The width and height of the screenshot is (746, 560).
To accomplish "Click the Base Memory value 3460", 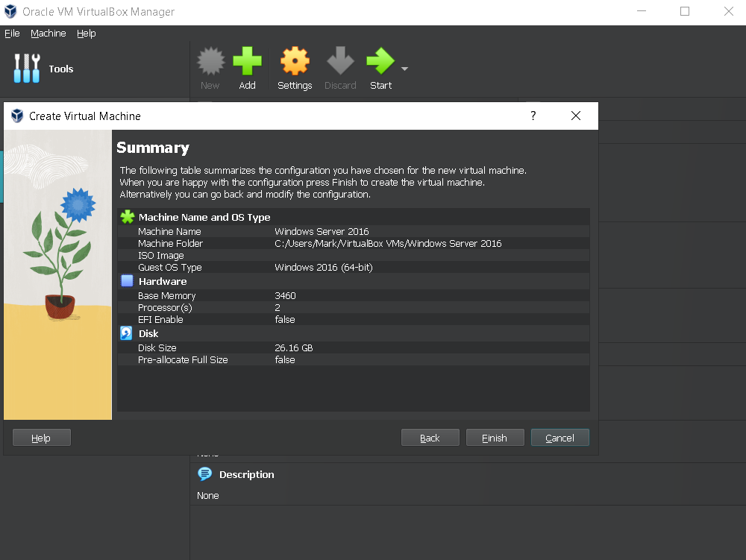I will (x=285, y=296).
